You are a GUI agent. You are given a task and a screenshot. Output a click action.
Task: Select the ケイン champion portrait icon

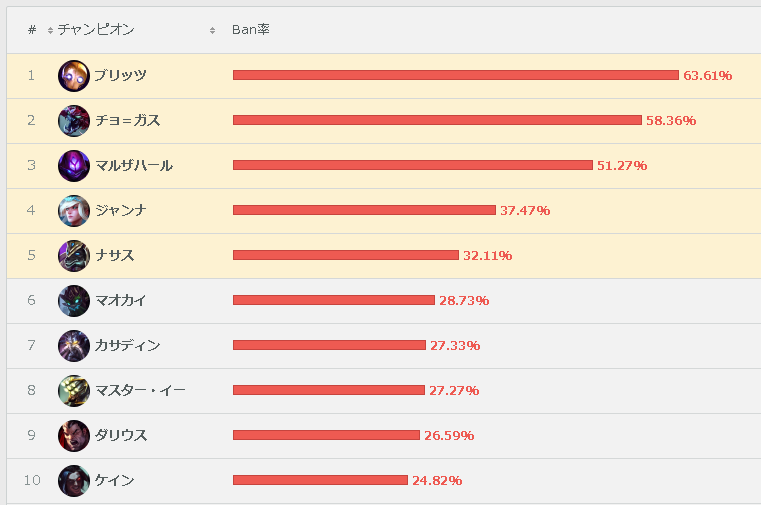coord(74,481)
